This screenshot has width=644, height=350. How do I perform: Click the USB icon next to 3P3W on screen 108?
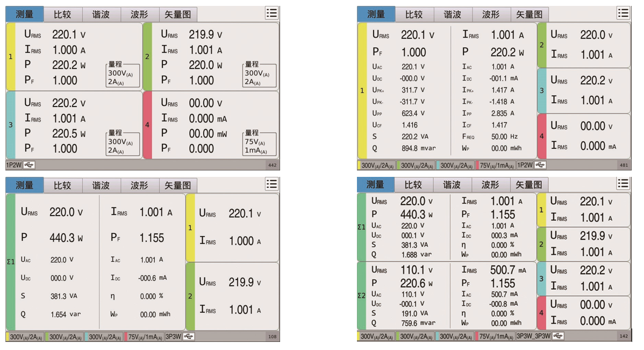(x=189, y=337)
